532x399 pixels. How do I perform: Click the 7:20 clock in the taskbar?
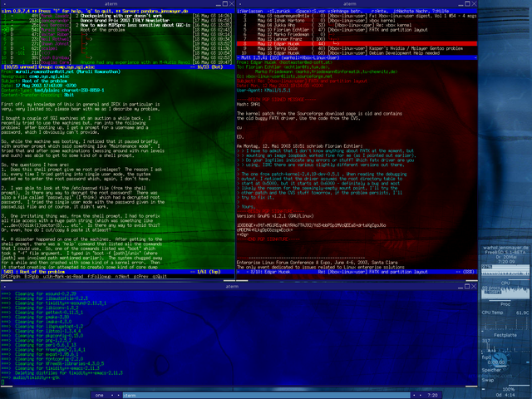pos(432,396)
